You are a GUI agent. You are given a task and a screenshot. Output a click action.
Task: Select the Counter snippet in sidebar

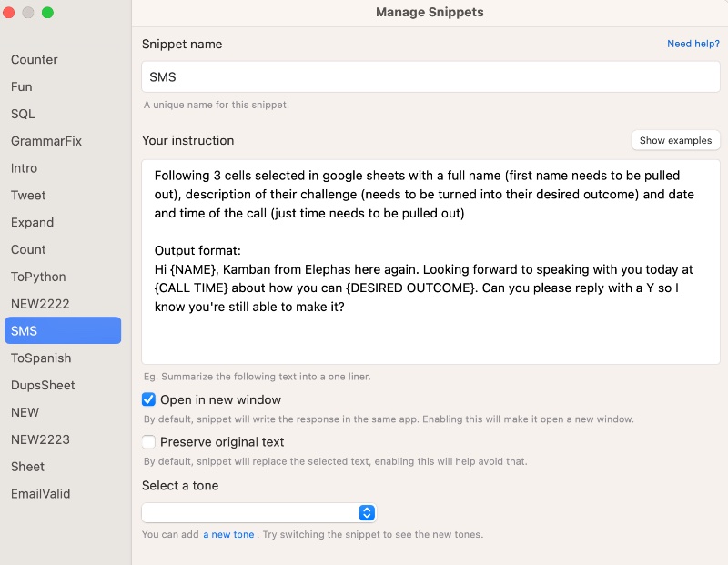35,60
